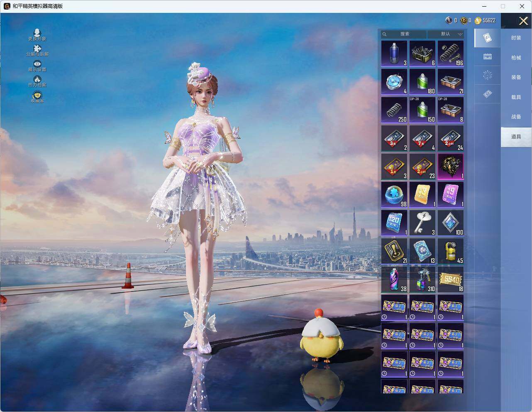Switch to the card sub-category icon tab

[488, 38]
